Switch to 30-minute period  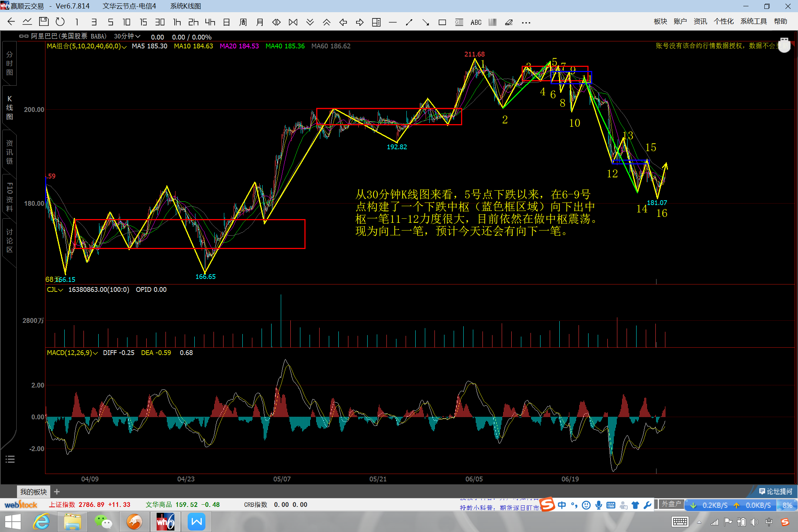click(x=160, y=22)
